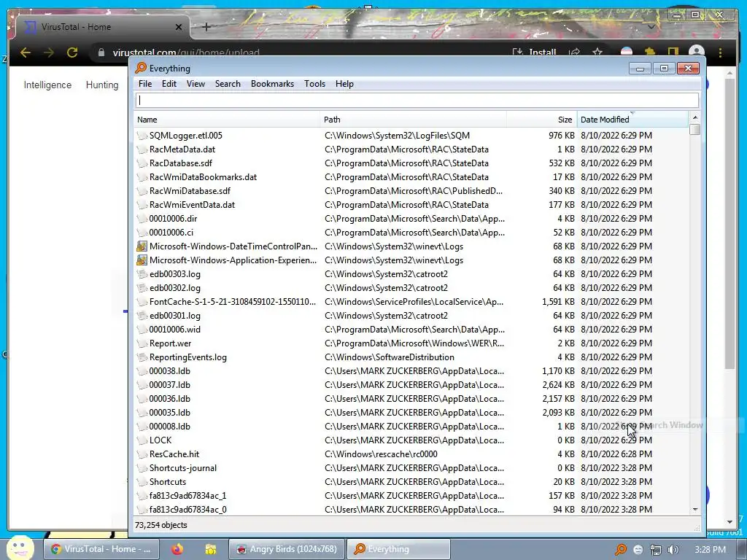Select the 00010006.dir file name
Screen dimensions: 747x560
point(173,219)
